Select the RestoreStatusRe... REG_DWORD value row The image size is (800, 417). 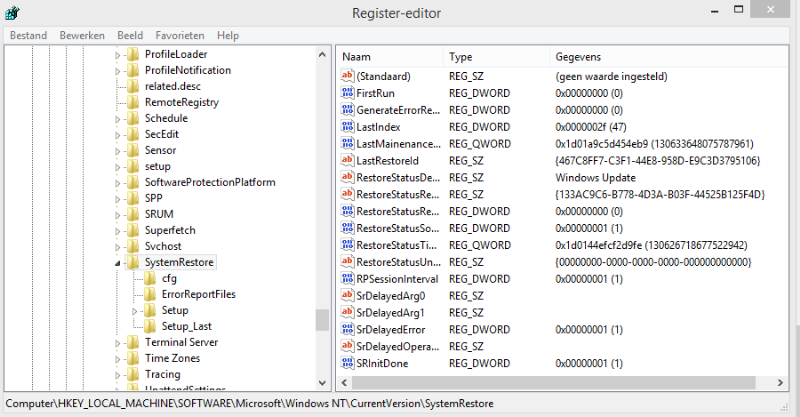(x=563, y=211)
